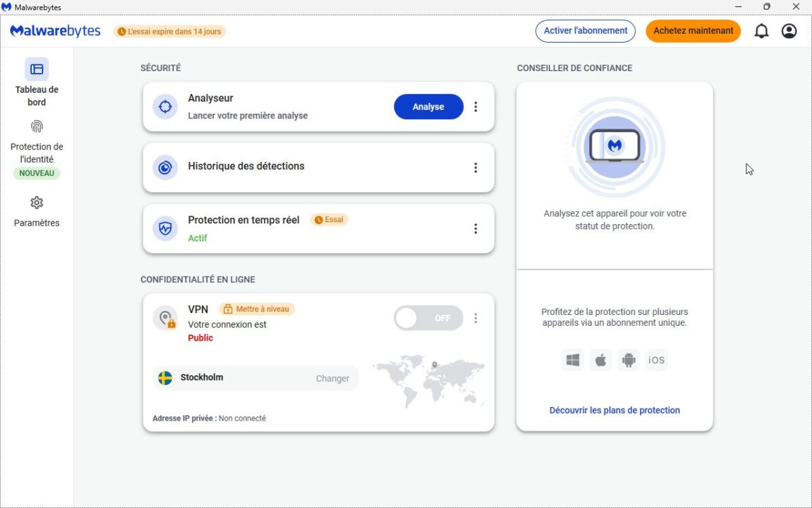812x508 pixels.
Task: Click the Achetez maintenant button
Action: click(693, 30)
